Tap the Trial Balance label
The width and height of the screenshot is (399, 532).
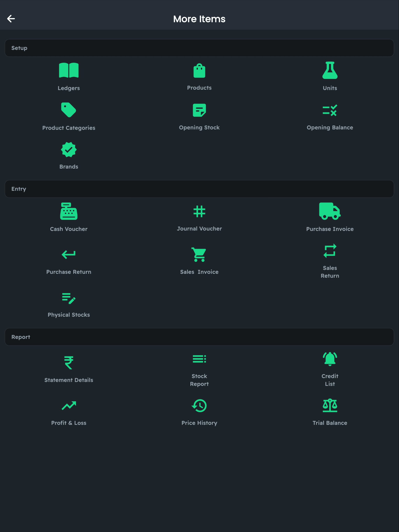(330, 423)
